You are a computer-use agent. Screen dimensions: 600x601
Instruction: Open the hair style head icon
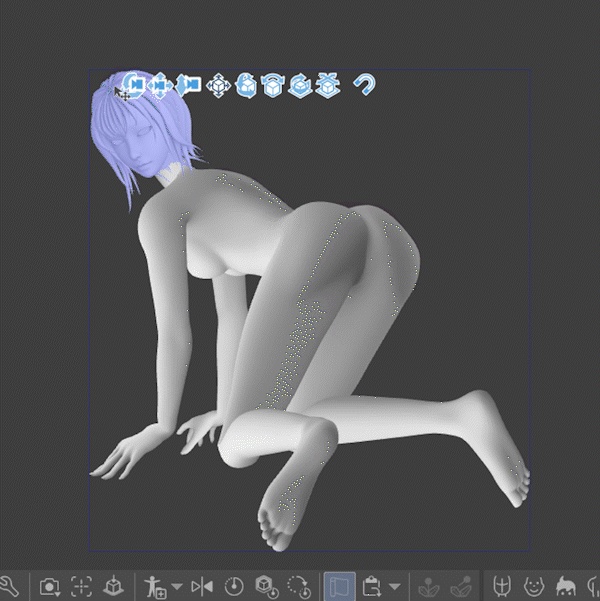pyautogui.click(x=566, y=586)
